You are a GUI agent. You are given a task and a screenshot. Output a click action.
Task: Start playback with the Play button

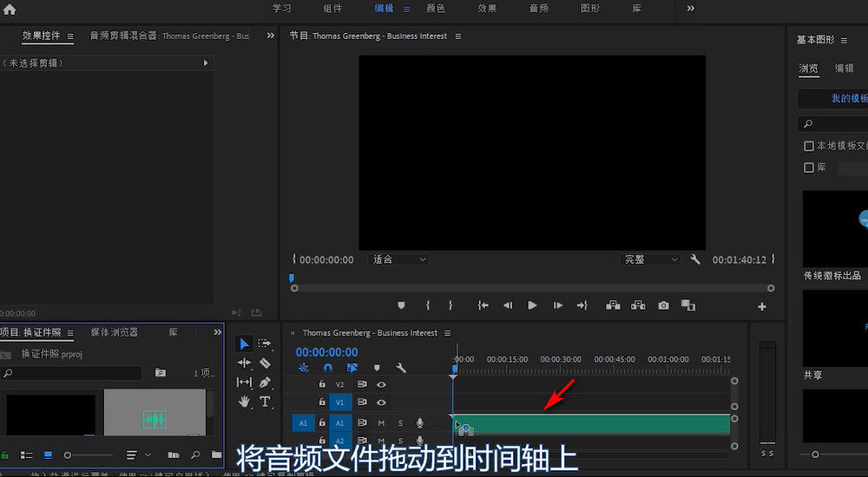tap(532, 305)
